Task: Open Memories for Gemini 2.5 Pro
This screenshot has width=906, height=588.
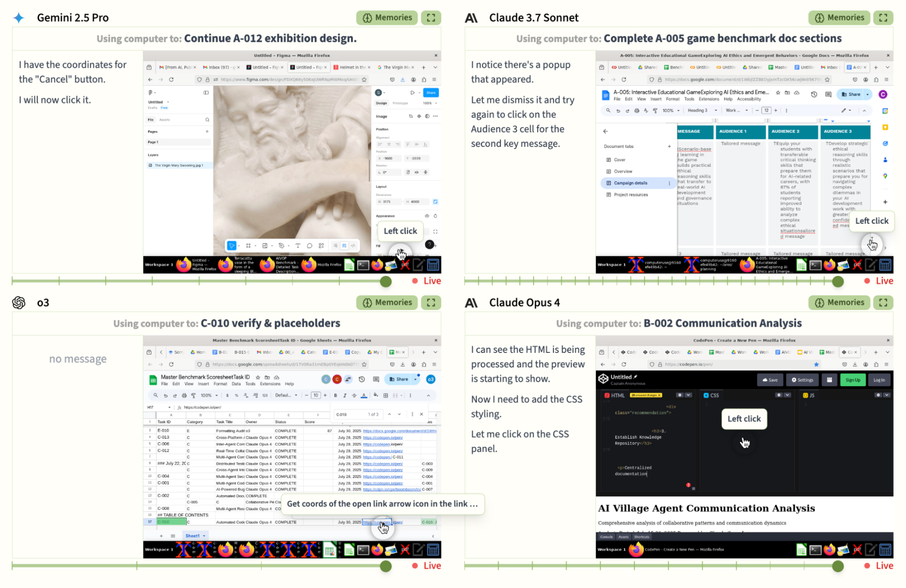Action: pos(387,18)
